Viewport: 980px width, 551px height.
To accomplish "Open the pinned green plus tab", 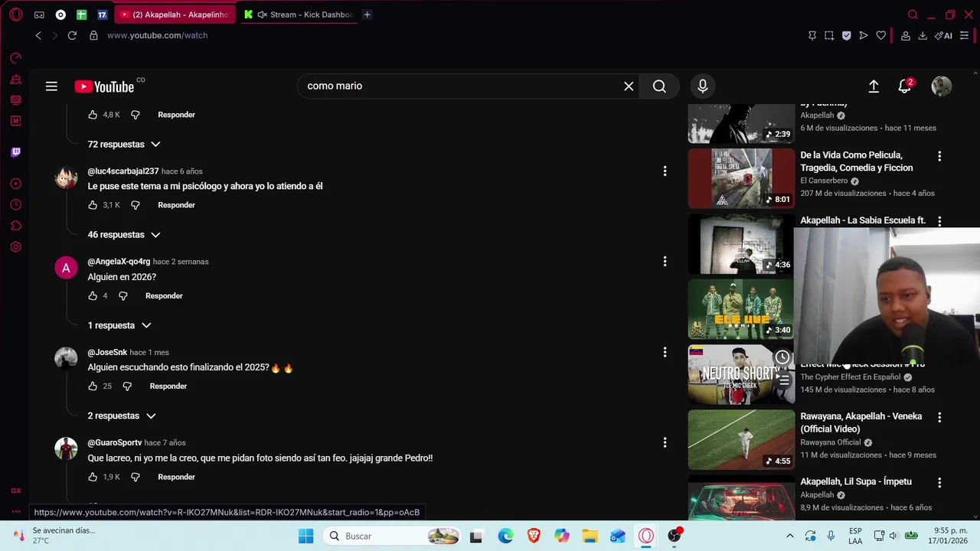I will (81, 15).
